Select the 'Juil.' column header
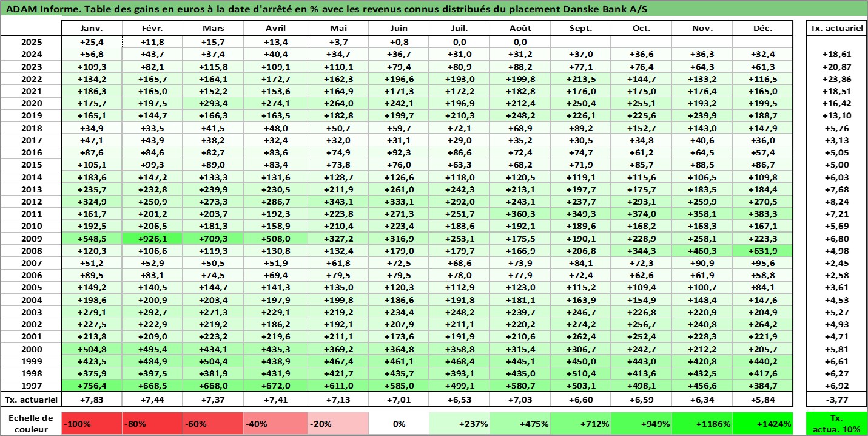Viewport: 868px width, 436px height. (459, 29)
